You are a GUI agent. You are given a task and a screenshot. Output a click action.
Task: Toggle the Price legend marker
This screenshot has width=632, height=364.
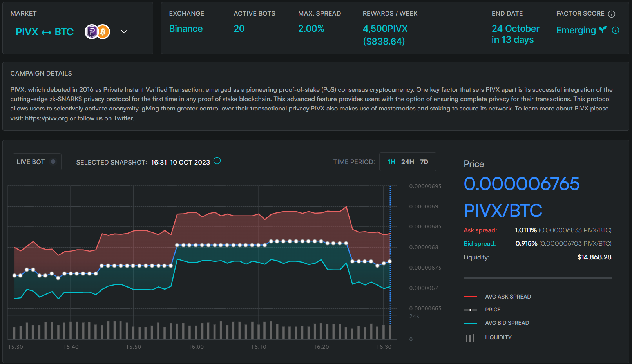pos(470,310)
